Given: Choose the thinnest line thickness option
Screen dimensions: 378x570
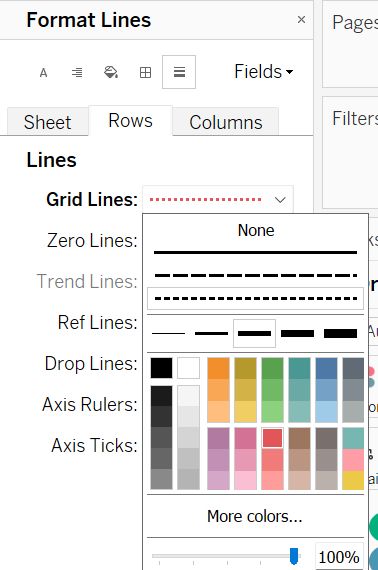Looking at the screenshot, I should click(x=169, y=333).
